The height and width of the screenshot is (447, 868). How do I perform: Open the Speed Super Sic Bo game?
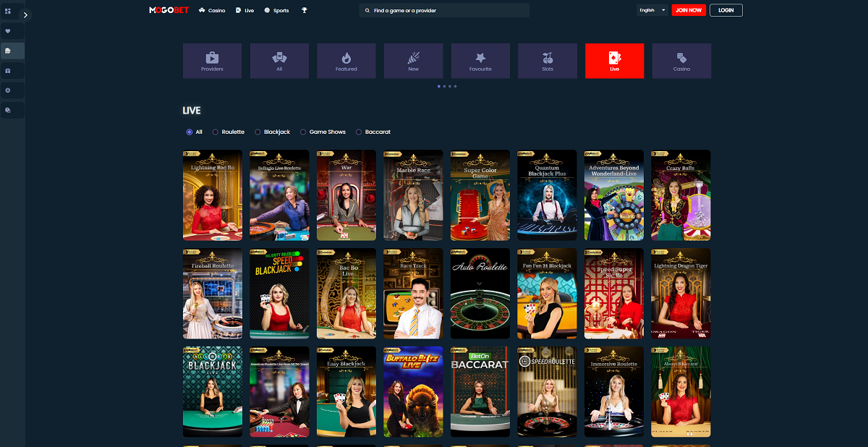(x=614, y=294)
